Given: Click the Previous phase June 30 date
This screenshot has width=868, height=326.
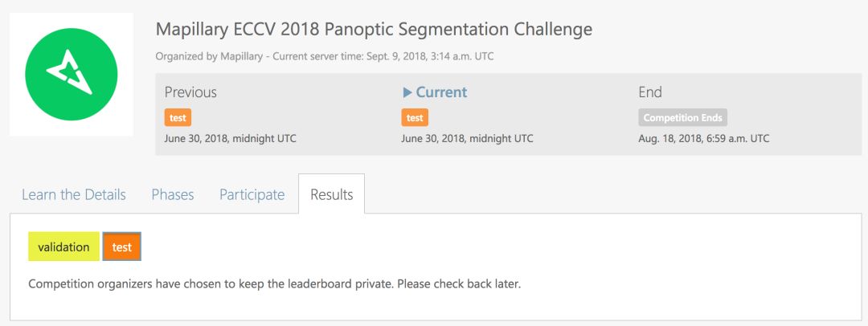Looking at the screenshot, I should tap(231, 138).
